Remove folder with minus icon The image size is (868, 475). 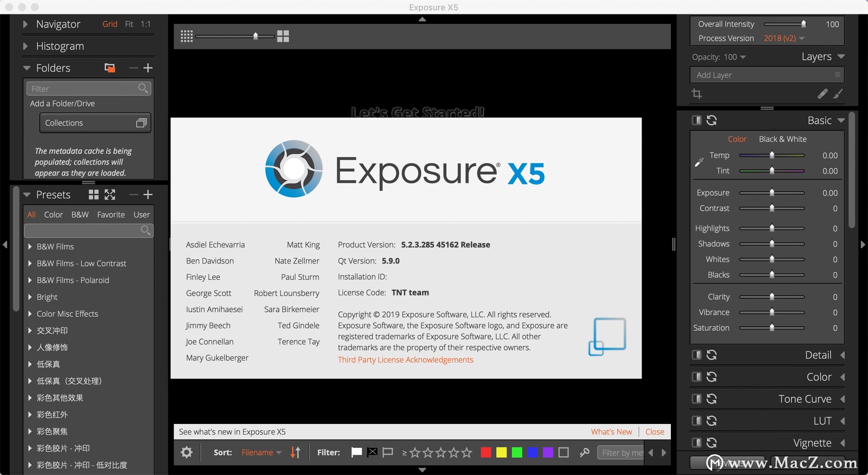tap(133, 68)
